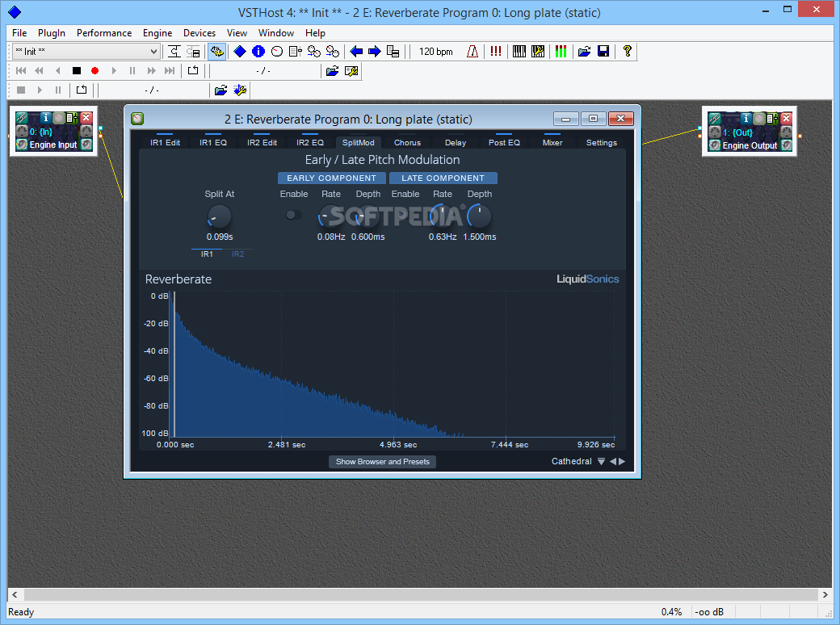This screenshot has height=625, width=840.
Task: Open the recorder wrench configuration icon
Action: (351, 71)
